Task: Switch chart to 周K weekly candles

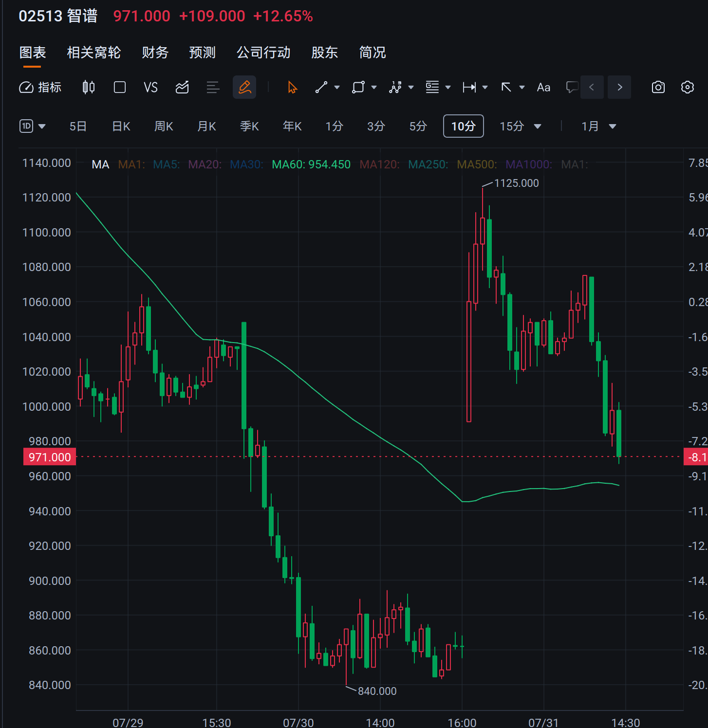Action: click(x=164, y=127)
